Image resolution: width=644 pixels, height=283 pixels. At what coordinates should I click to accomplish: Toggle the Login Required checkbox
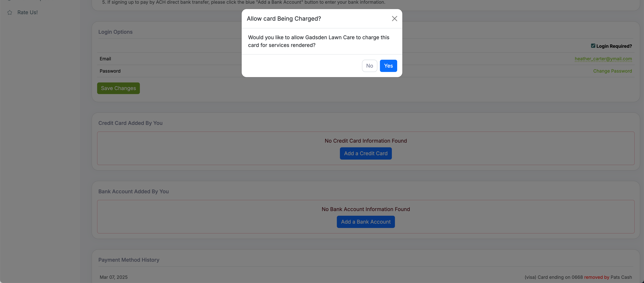593,45
